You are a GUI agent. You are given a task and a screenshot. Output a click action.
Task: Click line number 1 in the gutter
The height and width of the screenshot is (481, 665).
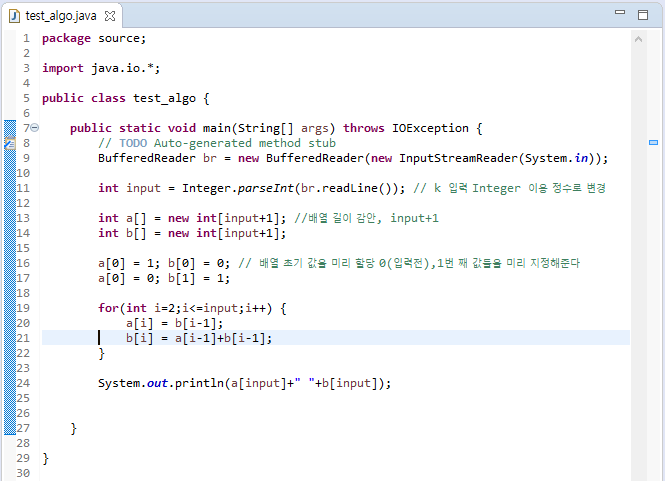[26, 39]
